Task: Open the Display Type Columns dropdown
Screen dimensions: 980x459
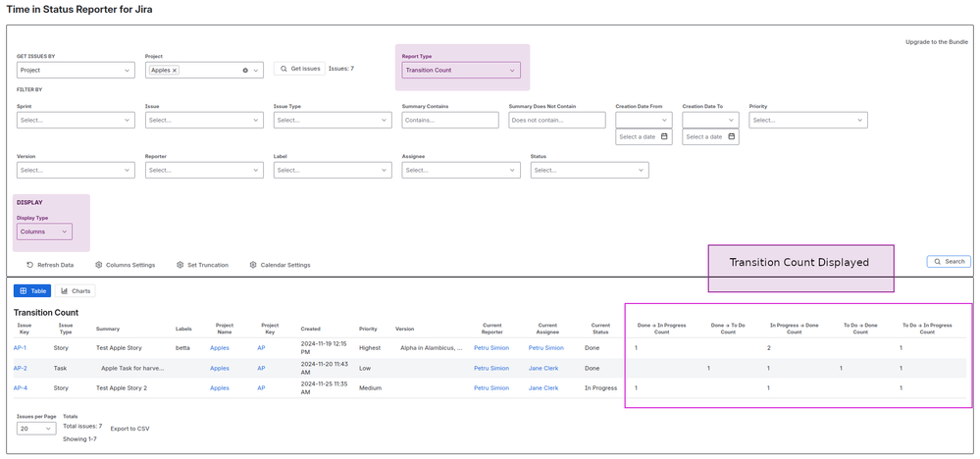Action: pos(44,231)
